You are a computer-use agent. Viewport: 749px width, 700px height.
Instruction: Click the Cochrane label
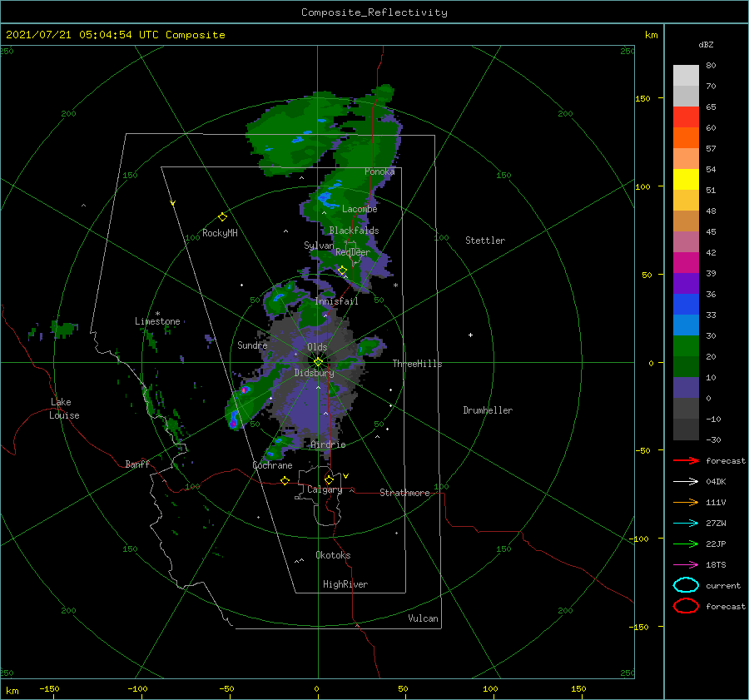[272, 465]
